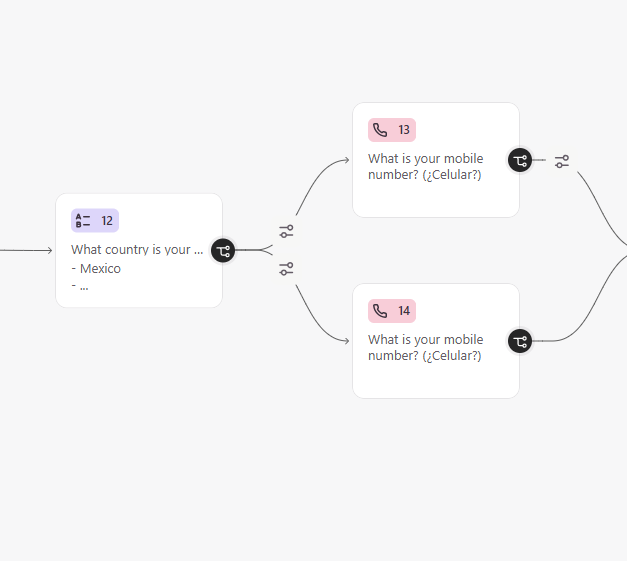Open branching logic button on question 13

tap(520, 161)
